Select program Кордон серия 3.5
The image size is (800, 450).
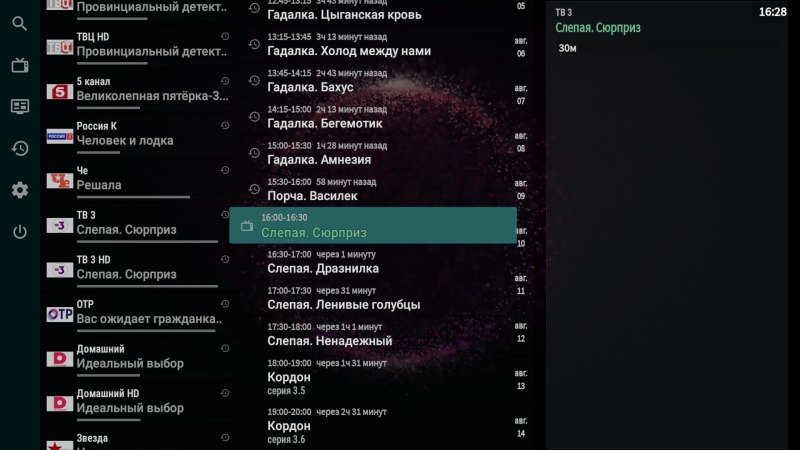coord(289,383)
